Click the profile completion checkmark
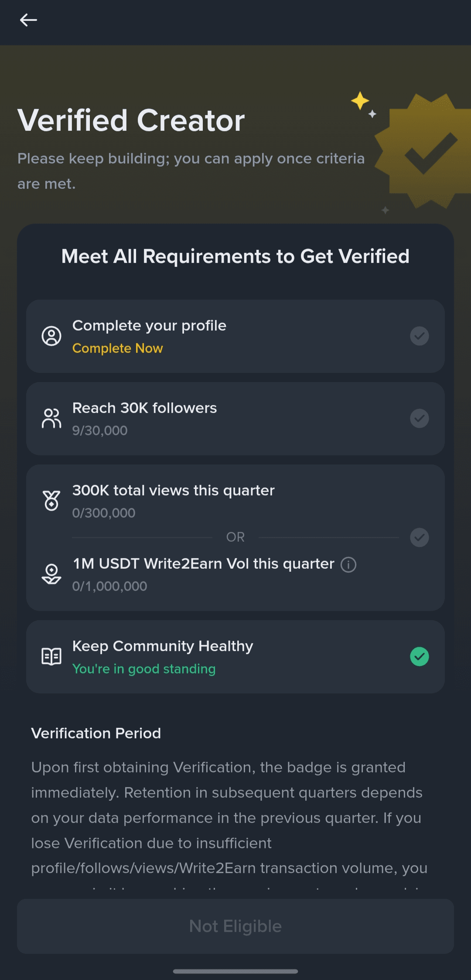This screenshot has height=980, width=471. pos(419,336)
